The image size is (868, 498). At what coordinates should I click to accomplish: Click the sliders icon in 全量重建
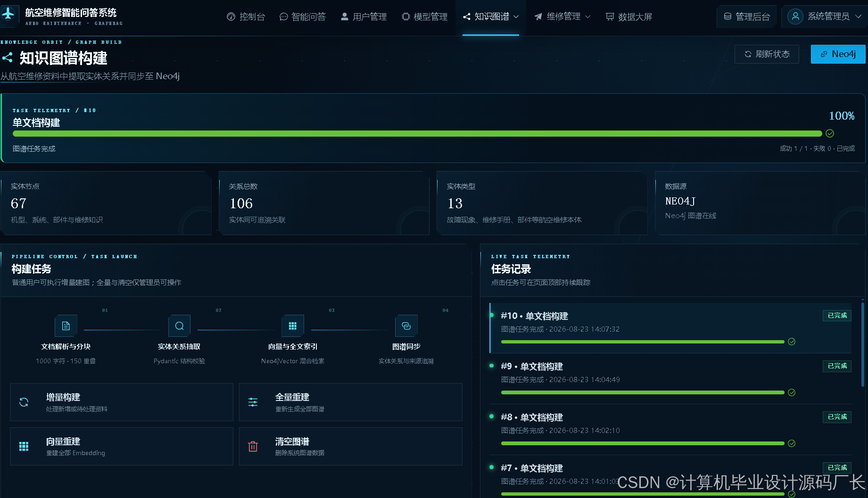[x=253, y=402]
